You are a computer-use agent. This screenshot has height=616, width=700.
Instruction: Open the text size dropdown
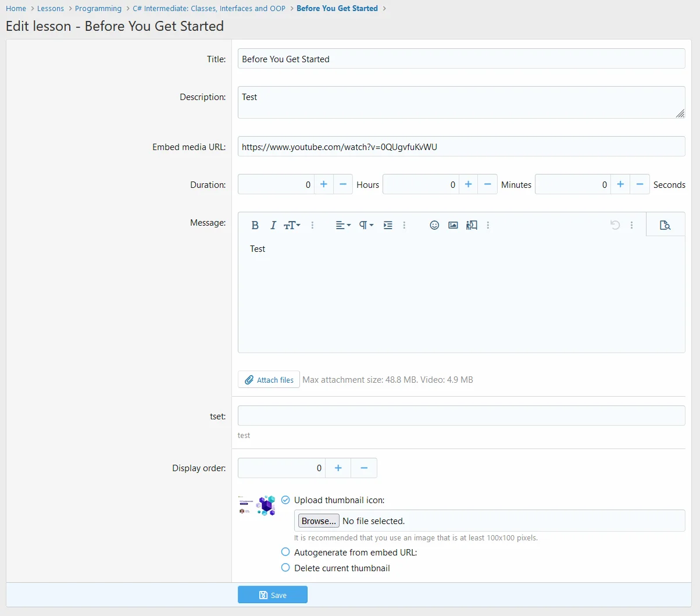292,225
